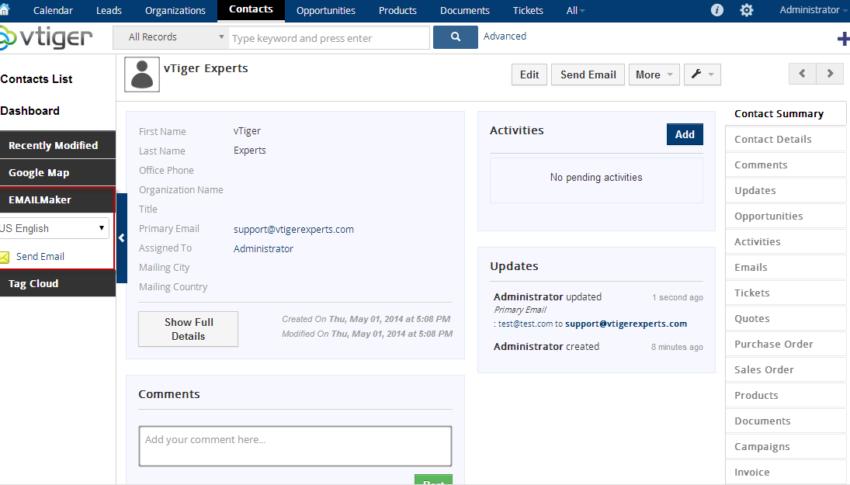Open the Quotes related tab
Image resolution: width=850 pixels, height=485 pixels.
tap(785, 319)
